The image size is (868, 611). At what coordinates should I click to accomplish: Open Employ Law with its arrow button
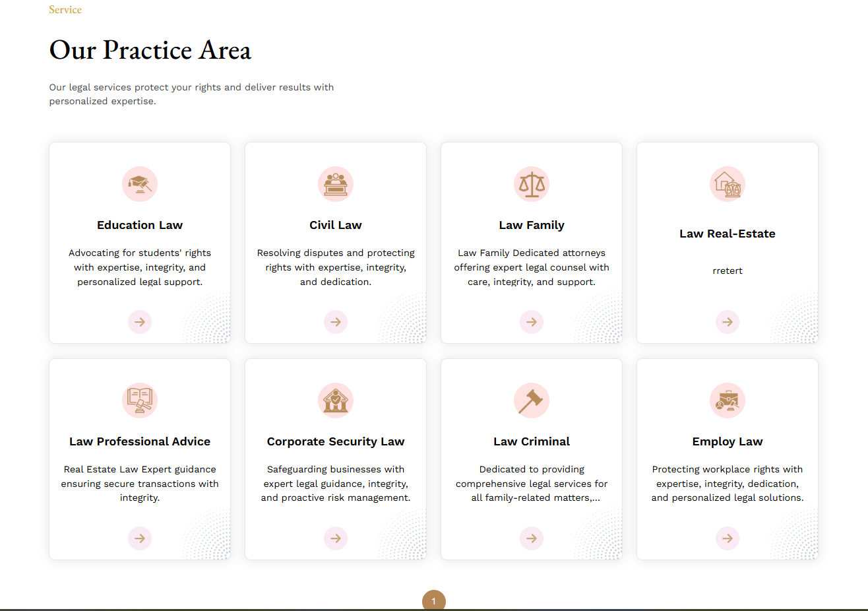click(728, 538)
